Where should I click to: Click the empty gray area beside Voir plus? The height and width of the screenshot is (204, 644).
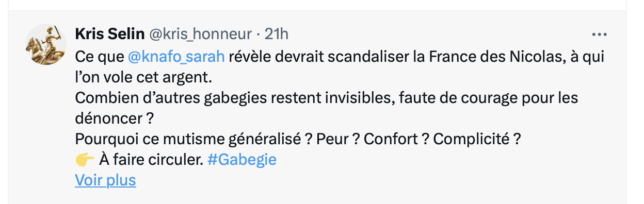tap(361, 181)
